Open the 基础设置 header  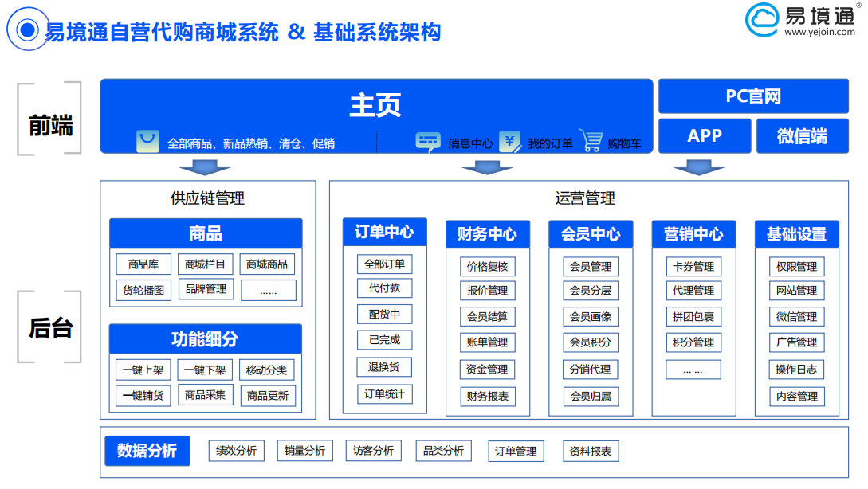(x=797, y=234)
